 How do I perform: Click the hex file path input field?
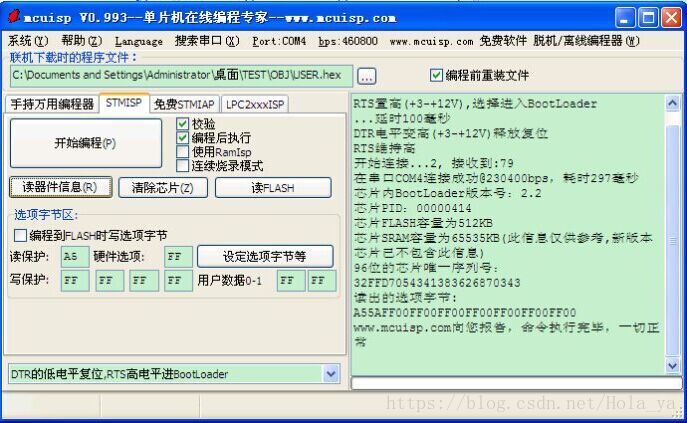coord(181,76)
